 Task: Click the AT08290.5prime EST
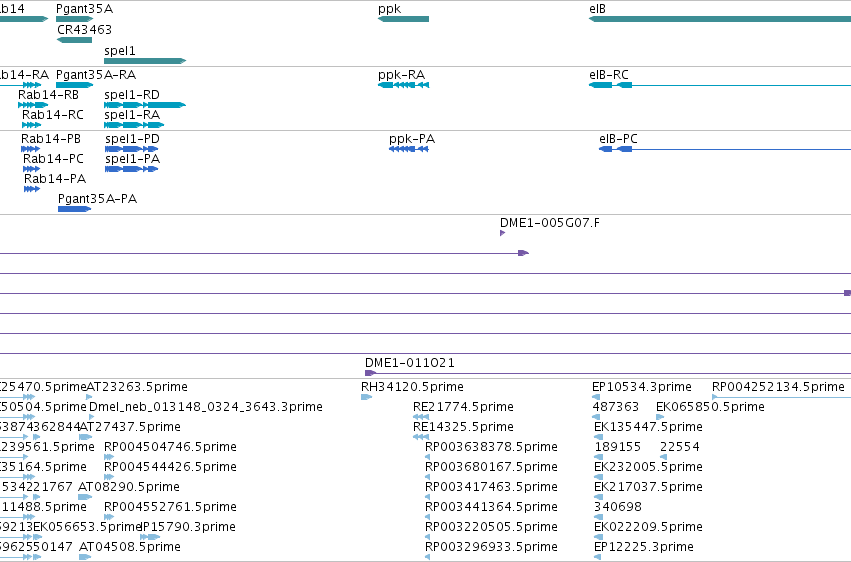pos(85,497)
